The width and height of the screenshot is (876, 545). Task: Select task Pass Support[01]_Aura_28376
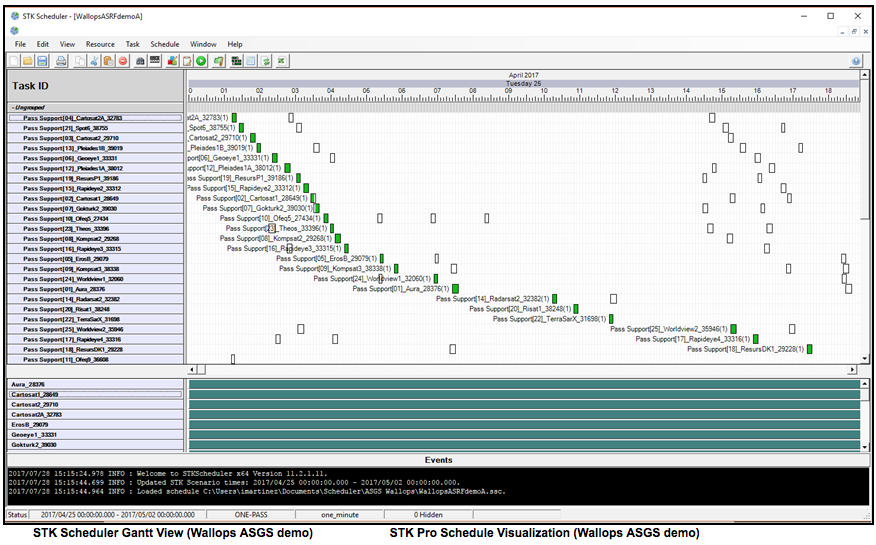click(x=96, y=289)
